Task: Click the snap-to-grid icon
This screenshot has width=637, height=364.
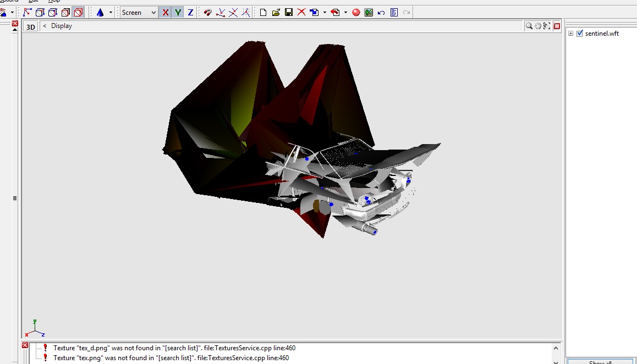Action: (x=246, y=13)
